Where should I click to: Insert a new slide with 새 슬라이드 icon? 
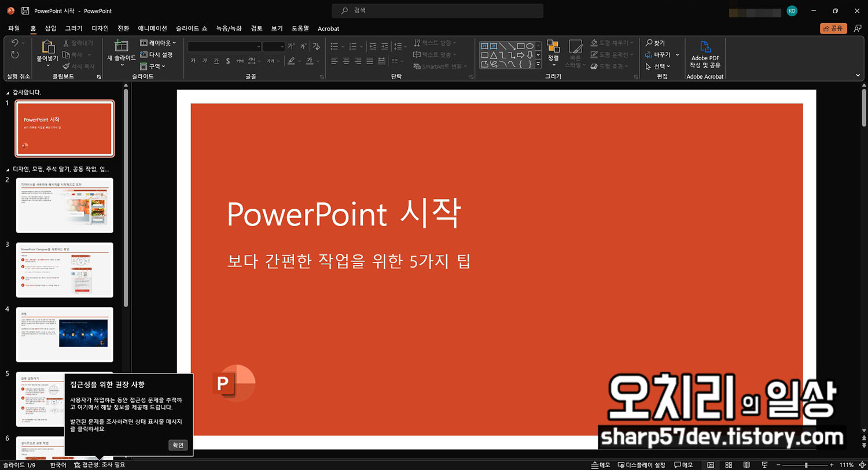[121, 46]
